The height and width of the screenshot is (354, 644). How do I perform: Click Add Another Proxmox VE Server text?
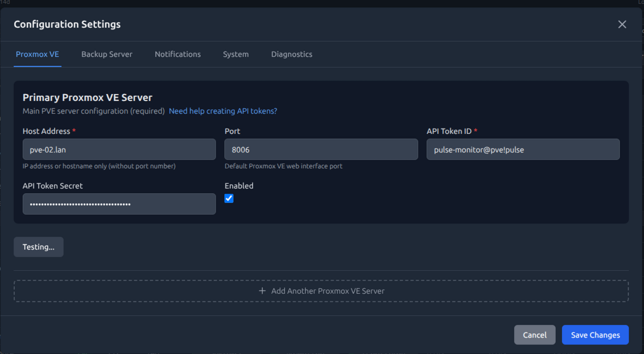[328, 291]
